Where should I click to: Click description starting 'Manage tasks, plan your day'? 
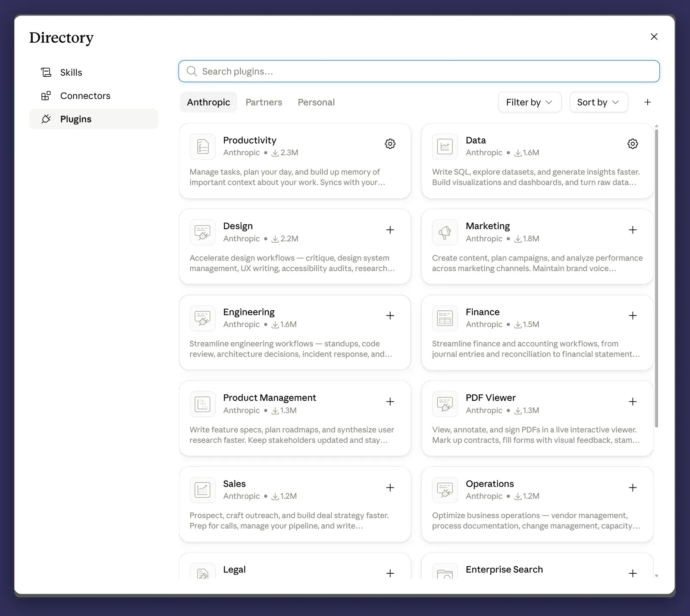[287, 177]
